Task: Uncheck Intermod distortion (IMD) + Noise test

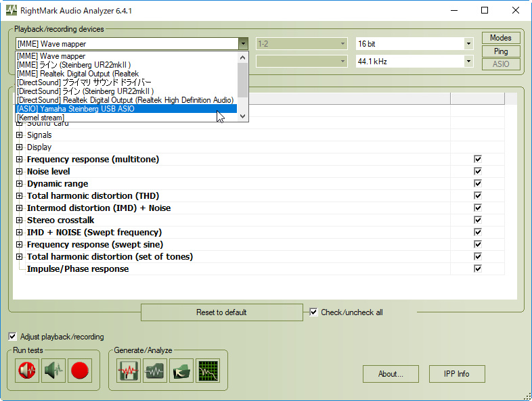Action: [478, 208]
